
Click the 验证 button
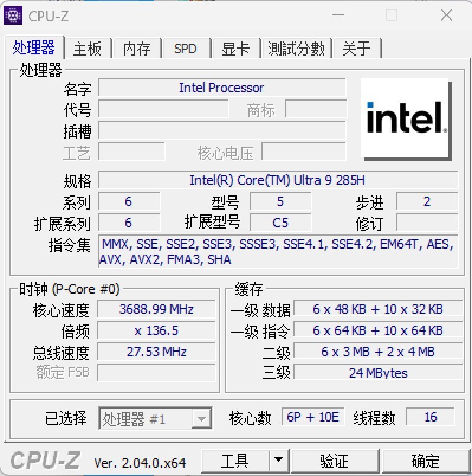click(335, 461)
